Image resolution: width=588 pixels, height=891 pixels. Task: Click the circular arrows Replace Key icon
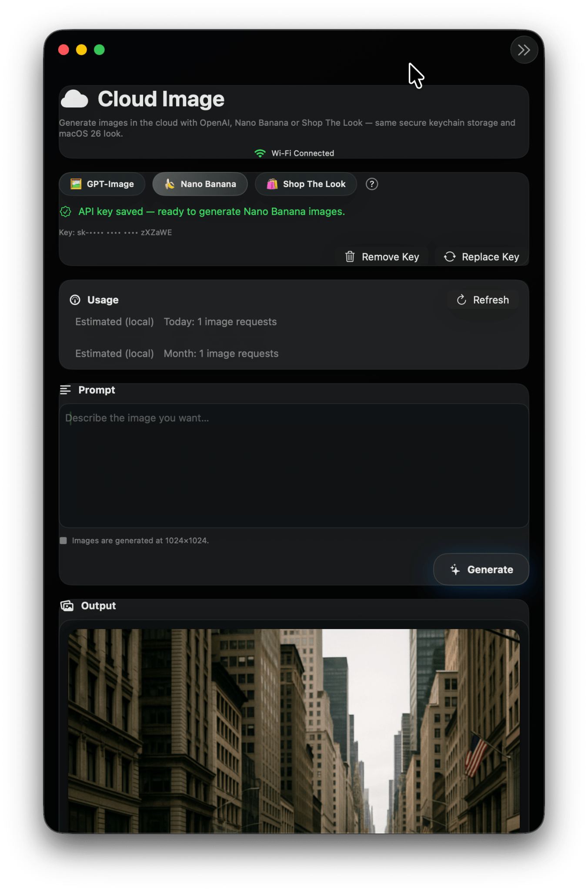click(450, 257)
